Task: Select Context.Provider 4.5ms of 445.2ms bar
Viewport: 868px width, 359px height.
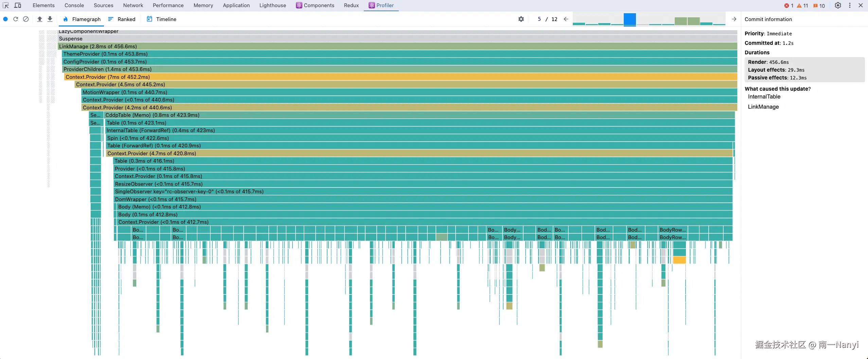Action: point(406,85)
